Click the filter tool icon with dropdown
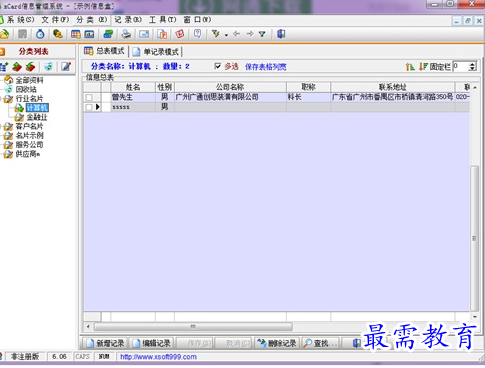 pyautogui.click(x=216, y=34)
